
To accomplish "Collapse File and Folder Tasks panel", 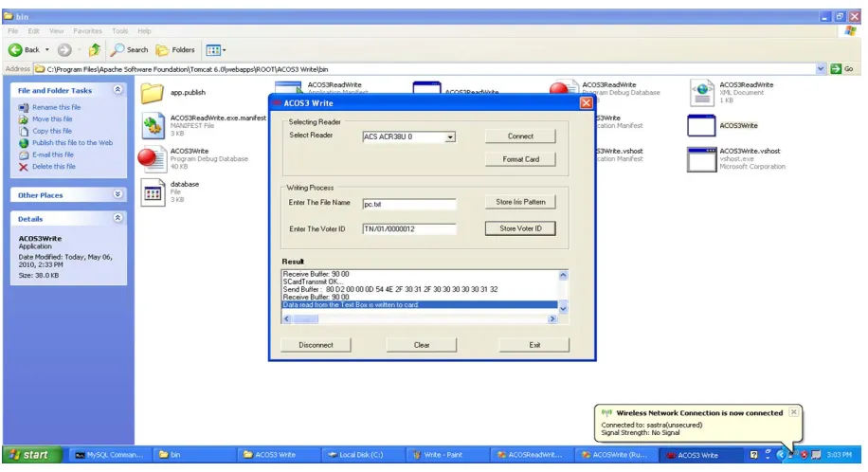I will [x=118, y=90].
